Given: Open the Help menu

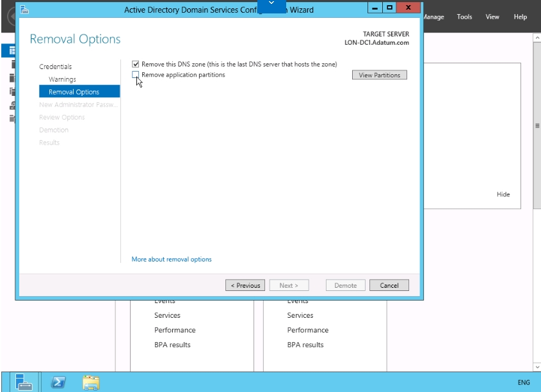Looking at the screenshot, I should coord(520,17).
